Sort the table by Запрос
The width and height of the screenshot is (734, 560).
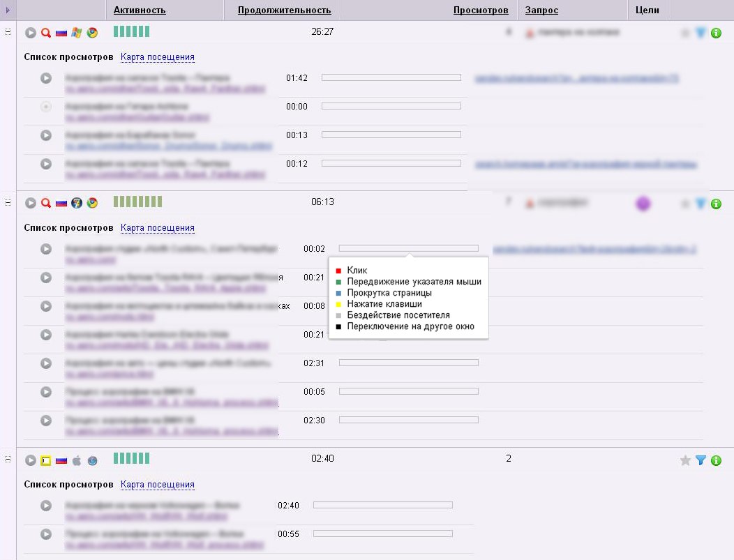(x=541, y=10)
